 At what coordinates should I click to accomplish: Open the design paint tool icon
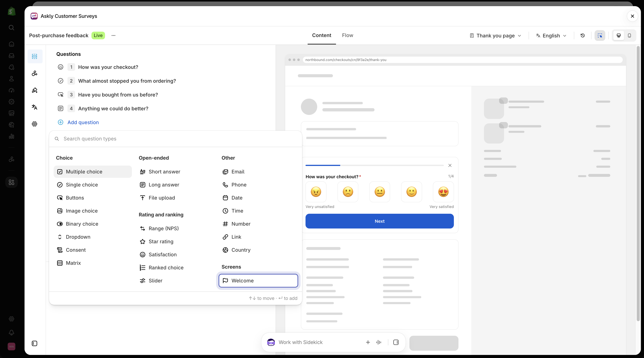point(34,90)
